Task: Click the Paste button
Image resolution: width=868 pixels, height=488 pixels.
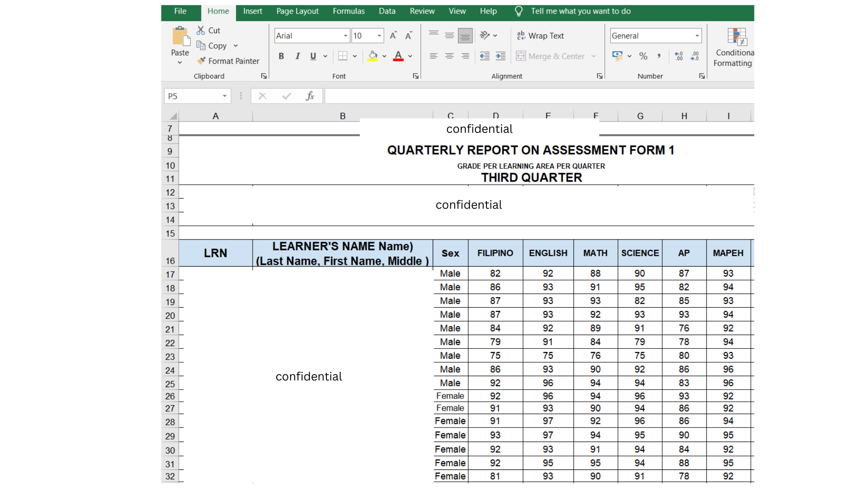Action: 180,41
